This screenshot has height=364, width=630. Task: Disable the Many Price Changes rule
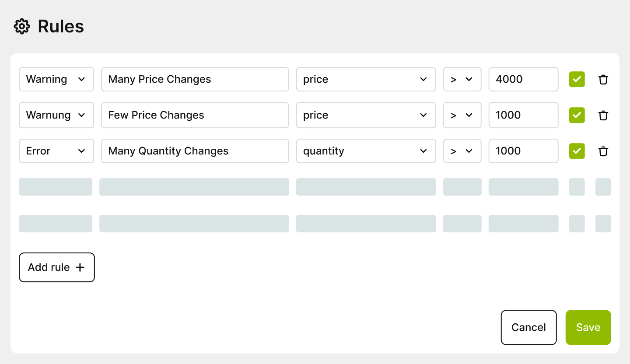coord(577,79)
